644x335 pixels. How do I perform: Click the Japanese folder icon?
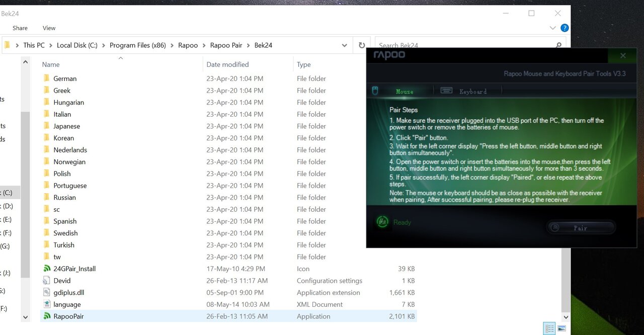47,126
